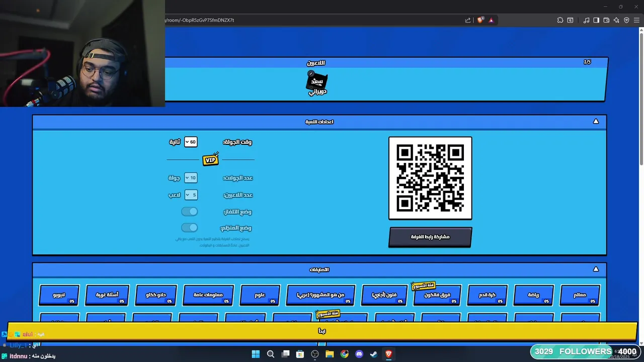Open the round time 60 dropdown
The image size is (644, 362).
[x=191, y=142]
